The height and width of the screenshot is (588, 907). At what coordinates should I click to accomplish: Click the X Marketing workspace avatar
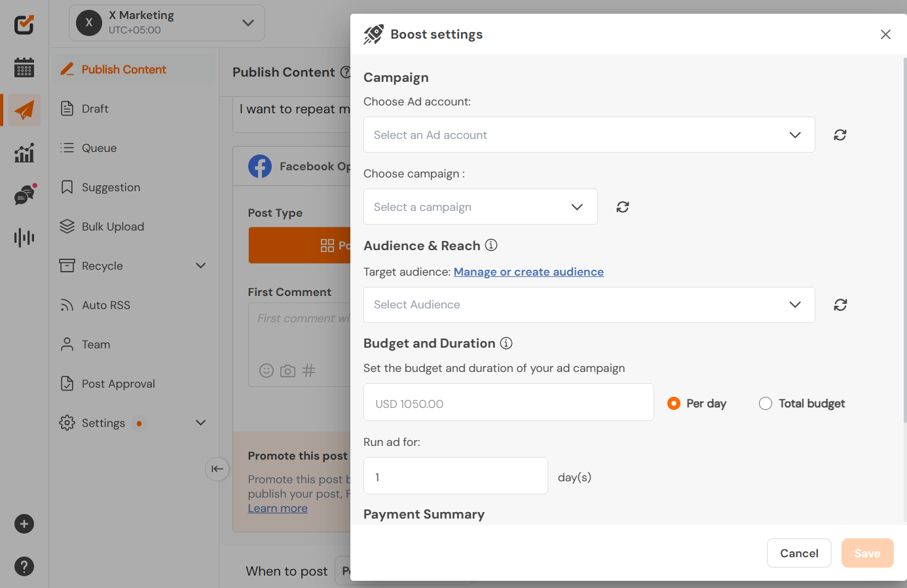tap(89, 23)
